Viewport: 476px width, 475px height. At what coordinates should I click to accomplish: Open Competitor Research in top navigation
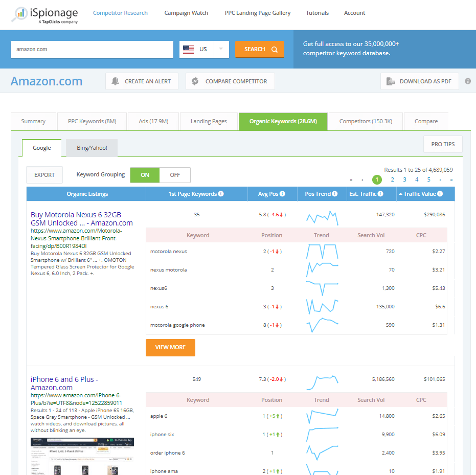tap(120, 13)
